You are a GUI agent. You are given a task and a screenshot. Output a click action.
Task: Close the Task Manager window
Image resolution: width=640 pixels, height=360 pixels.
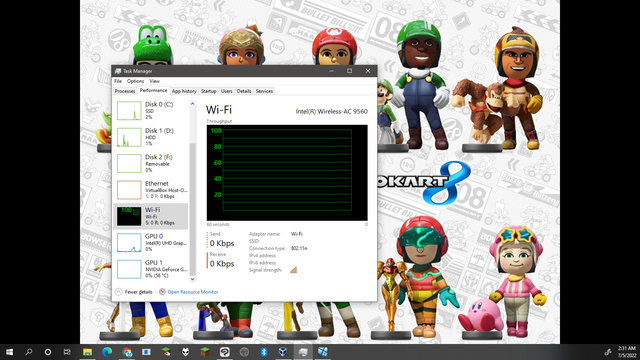click(x=368, y=71)
